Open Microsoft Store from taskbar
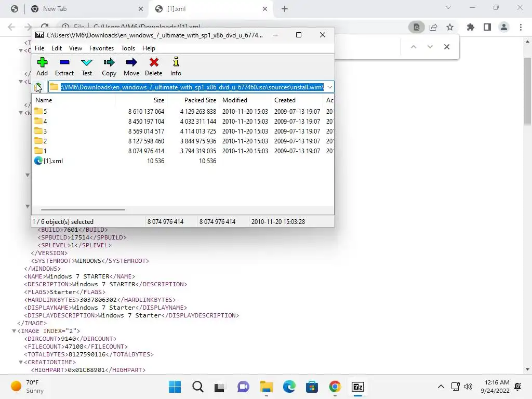Viewport: 532px width, 399px height. pyautogui.click(x=312, y=387)
